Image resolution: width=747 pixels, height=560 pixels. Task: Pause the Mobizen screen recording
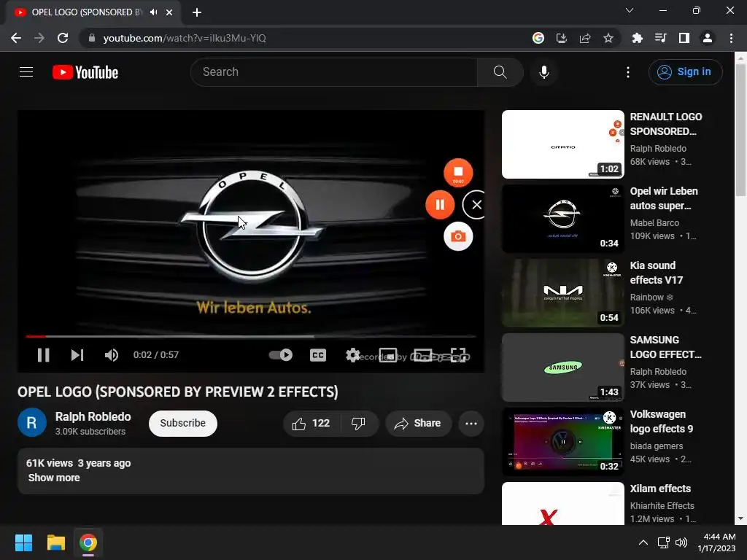point(440,204)
